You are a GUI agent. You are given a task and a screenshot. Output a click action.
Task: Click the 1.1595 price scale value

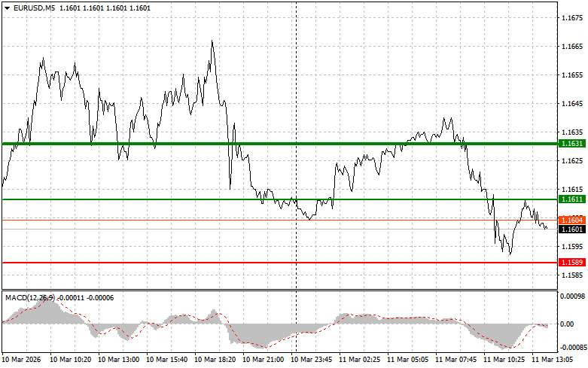(x=572, y=246)
